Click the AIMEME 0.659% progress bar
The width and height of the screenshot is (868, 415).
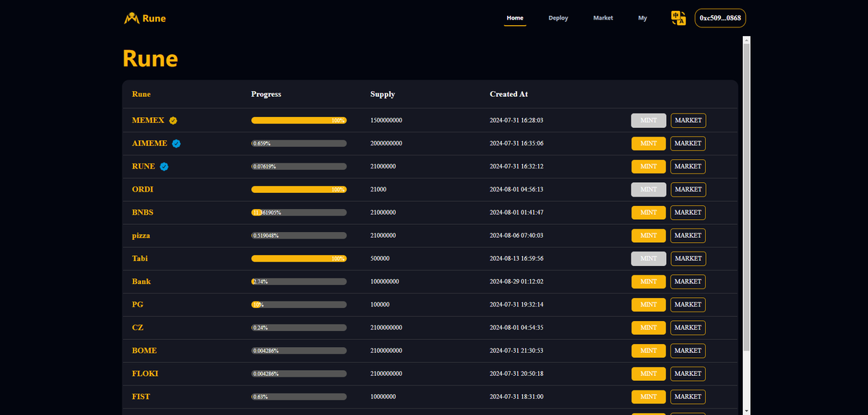tap(299, 143)
